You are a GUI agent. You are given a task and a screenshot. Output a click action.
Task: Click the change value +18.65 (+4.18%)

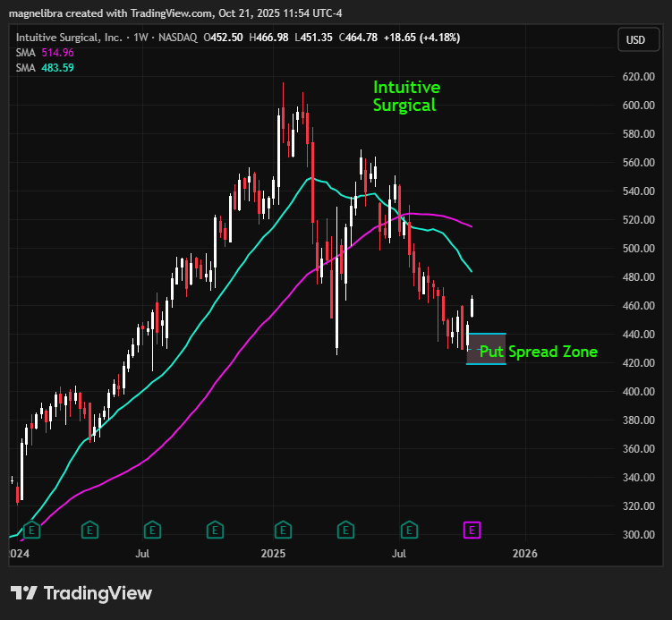[x=421, y=38]
